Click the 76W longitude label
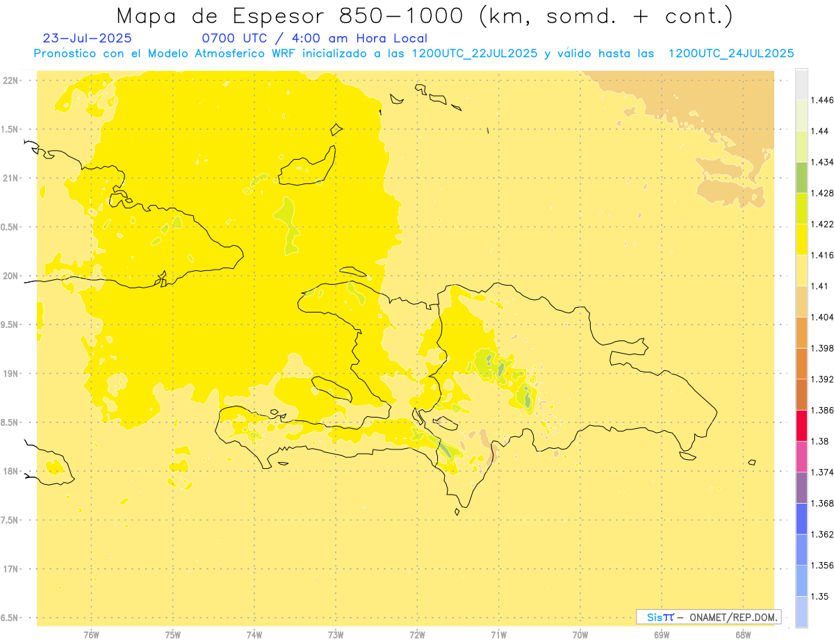This screenshot has height=644, width=834. 91,635
